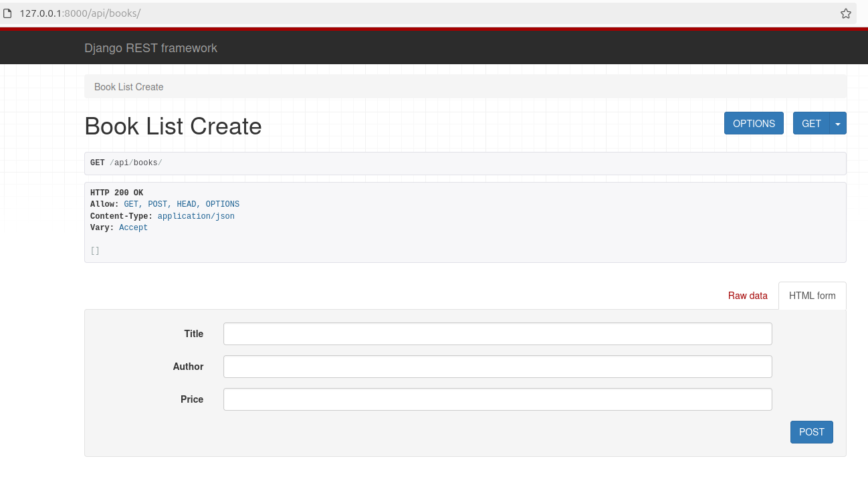This screenshot has height=493, width=868.
Task: Expand the GET format dropdown arrow
Action: tap(838, 124)
